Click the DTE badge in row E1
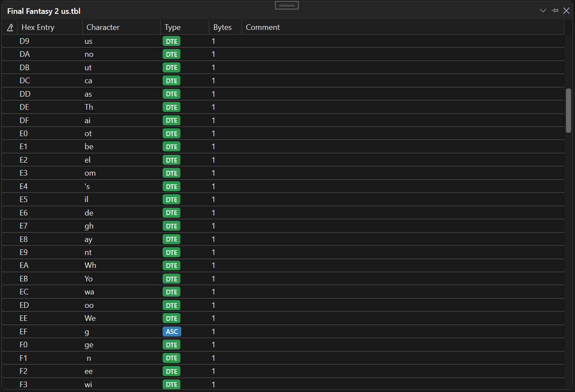The width and height of the screenshot is (575, 392). coord(172,147)
